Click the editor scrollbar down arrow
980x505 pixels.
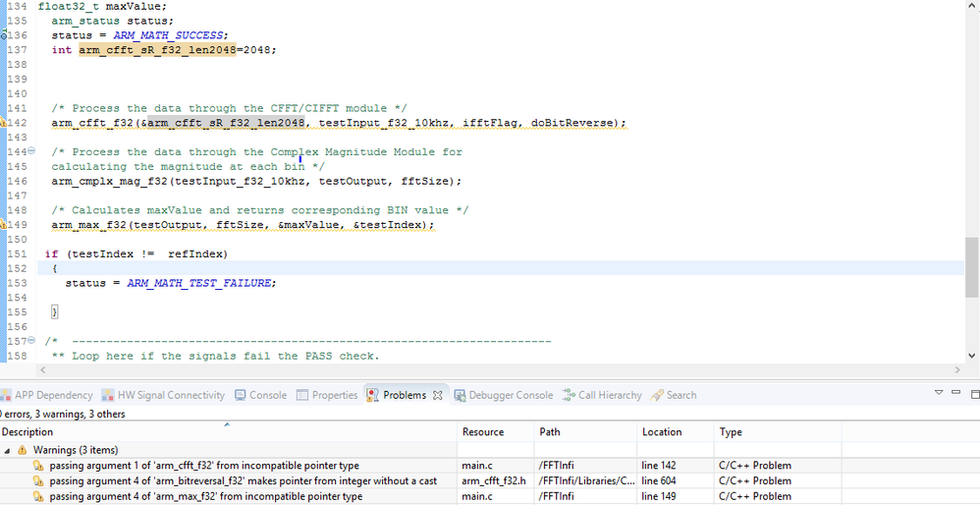click(x=972, y=355)
